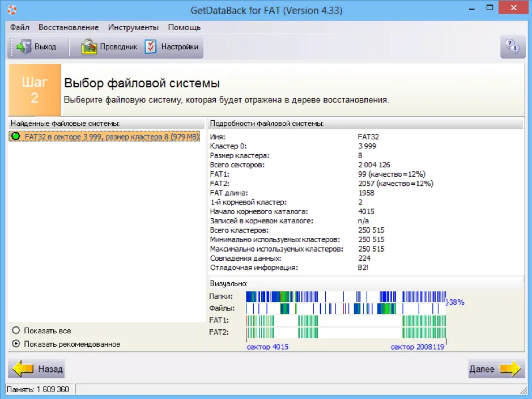Click the Записей в корневом каталоге n/a value
The image size is (532, 399).
pyautogui.click(x=363, y=221)
